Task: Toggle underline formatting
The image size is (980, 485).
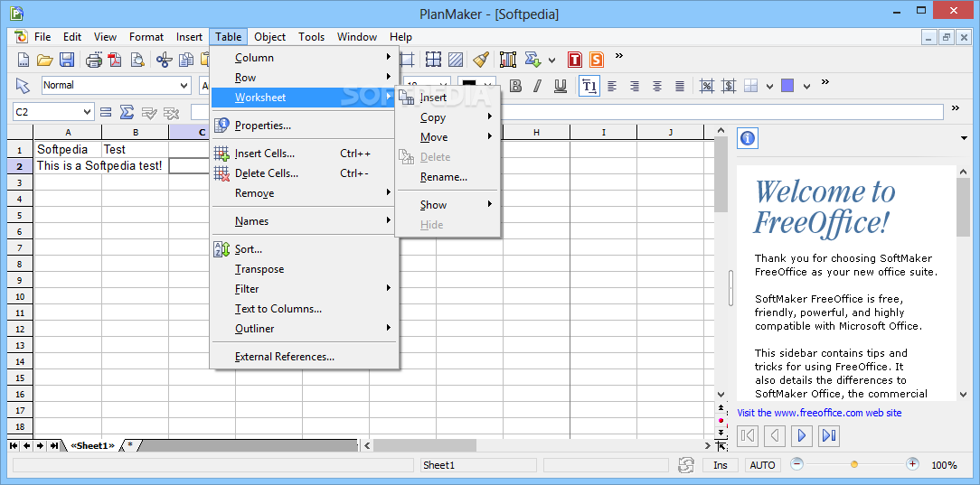Action: point(561,86)
